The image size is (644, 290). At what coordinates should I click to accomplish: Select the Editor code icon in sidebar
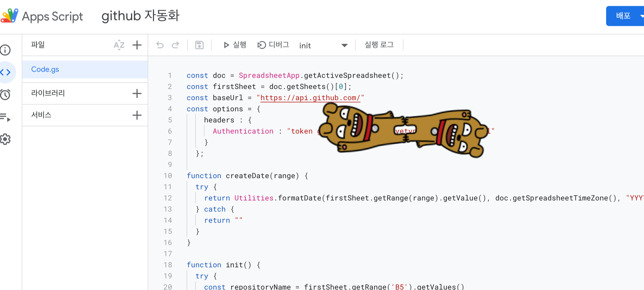coord(5,72)
